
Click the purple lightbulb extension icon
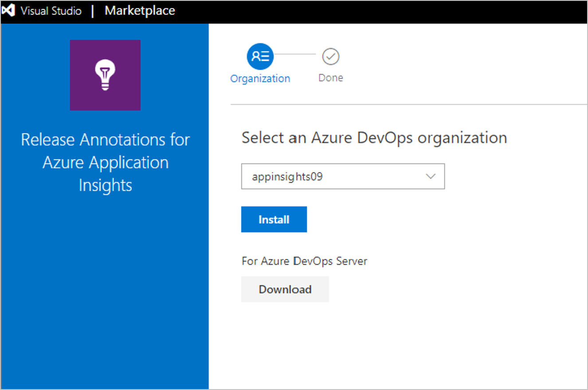[105, 75]
